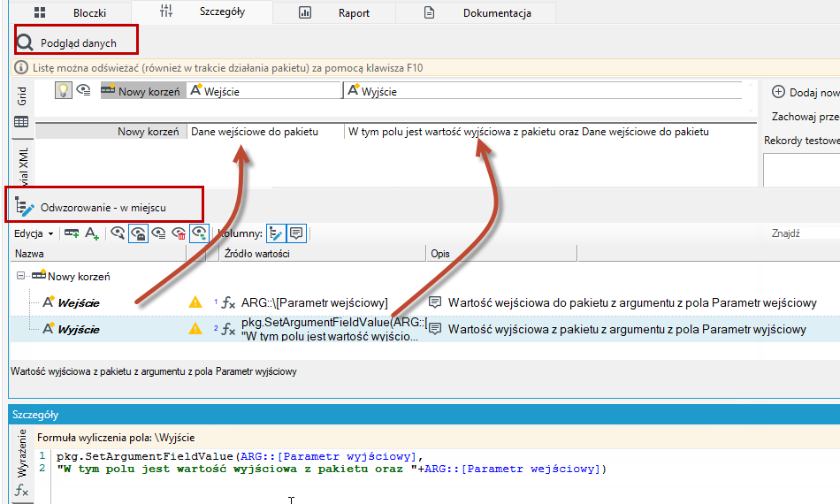This screenshot has width=840, height=504.
Task: Click add new field 'A' plus icon
Action: (x=92, y=233)
